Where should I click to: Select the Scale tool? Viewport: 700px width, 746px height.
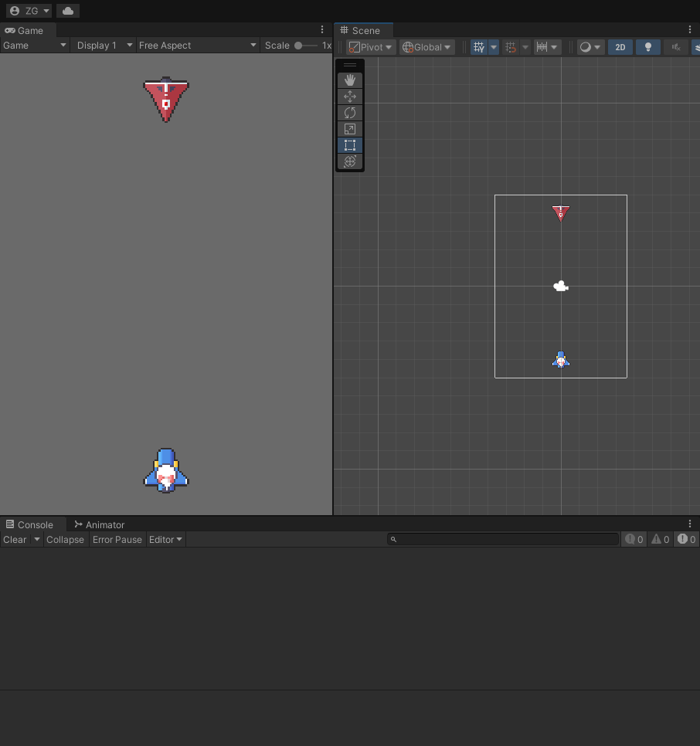pos(350,129)
